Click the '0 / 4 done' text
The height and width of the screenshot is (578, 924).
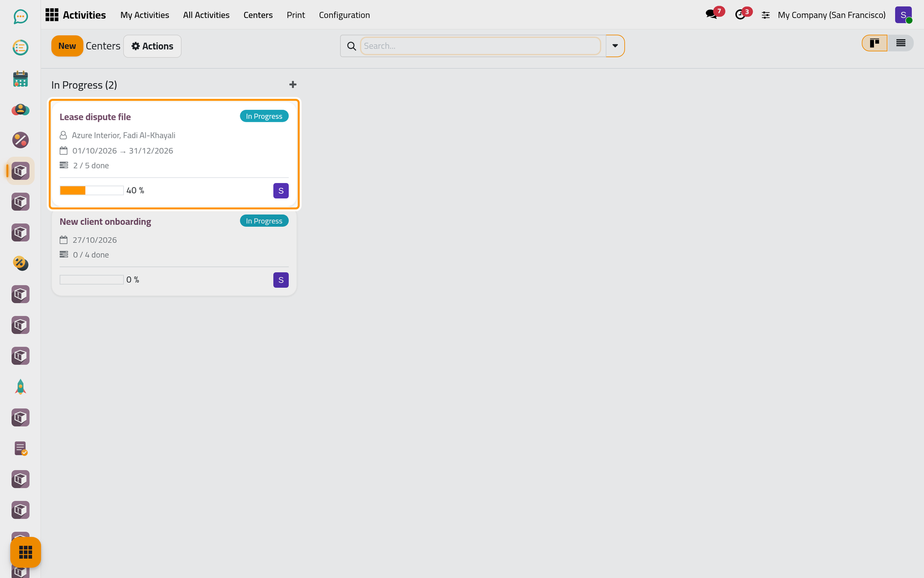91,255
